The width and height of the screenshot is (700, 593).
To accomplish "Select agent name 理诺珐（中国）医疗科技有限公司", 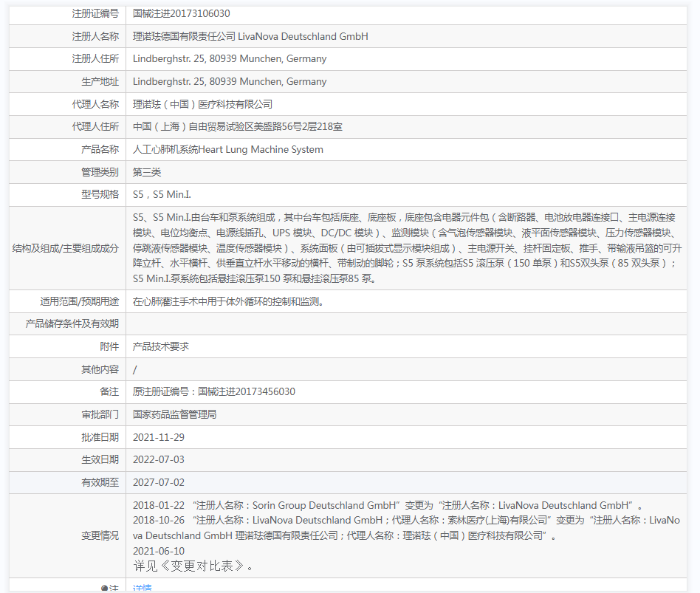I will 202,104.
